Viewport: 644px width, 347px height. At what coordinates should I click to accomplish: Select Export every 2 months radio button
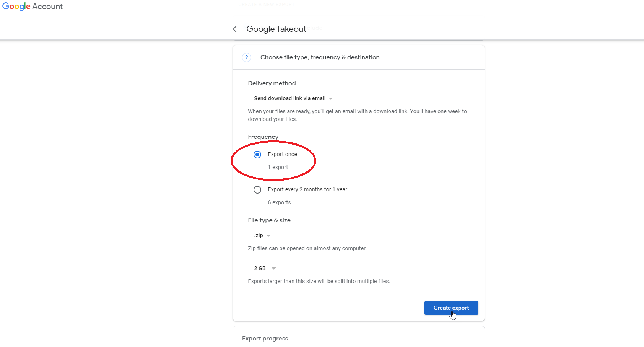(257, 190)
